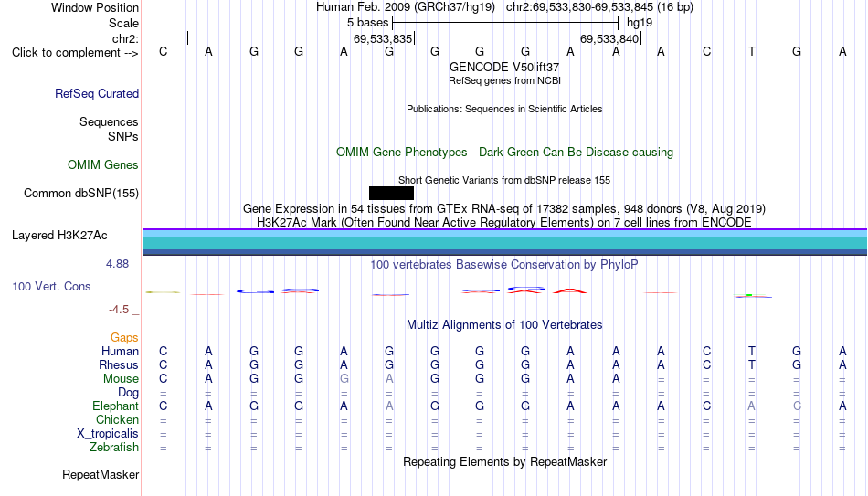This screenshot has height=496, width=868.
Task: Select the Rhesus species row label
Action: point(119,364)
